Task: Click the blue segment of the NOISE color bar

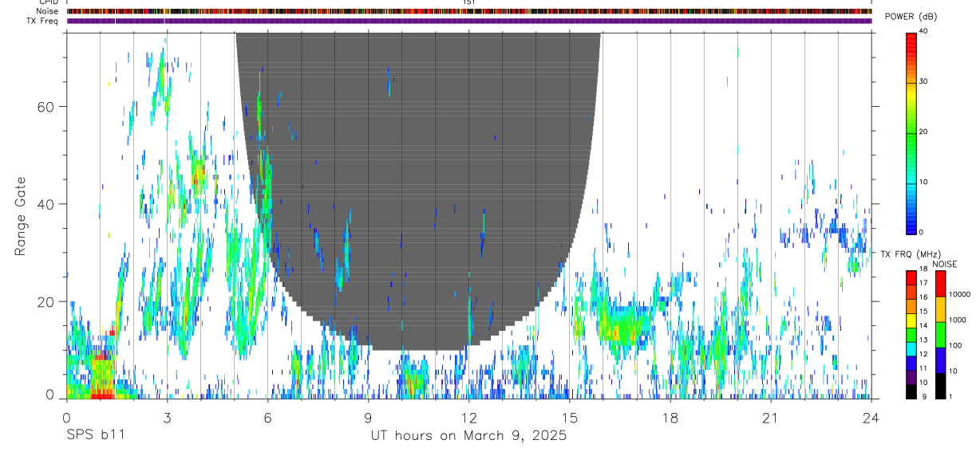Action: coord(941,360)
